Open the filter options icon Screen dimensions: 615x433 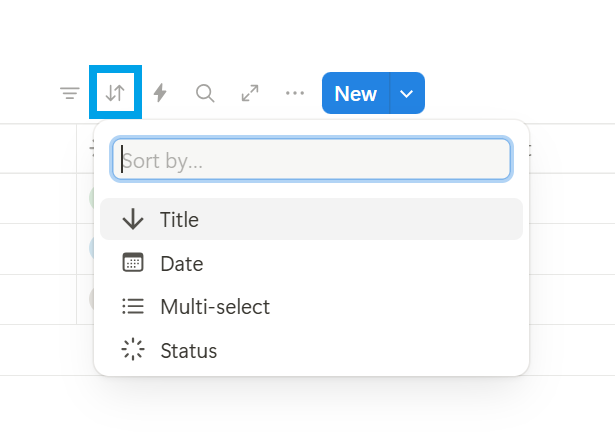[69, 94]
